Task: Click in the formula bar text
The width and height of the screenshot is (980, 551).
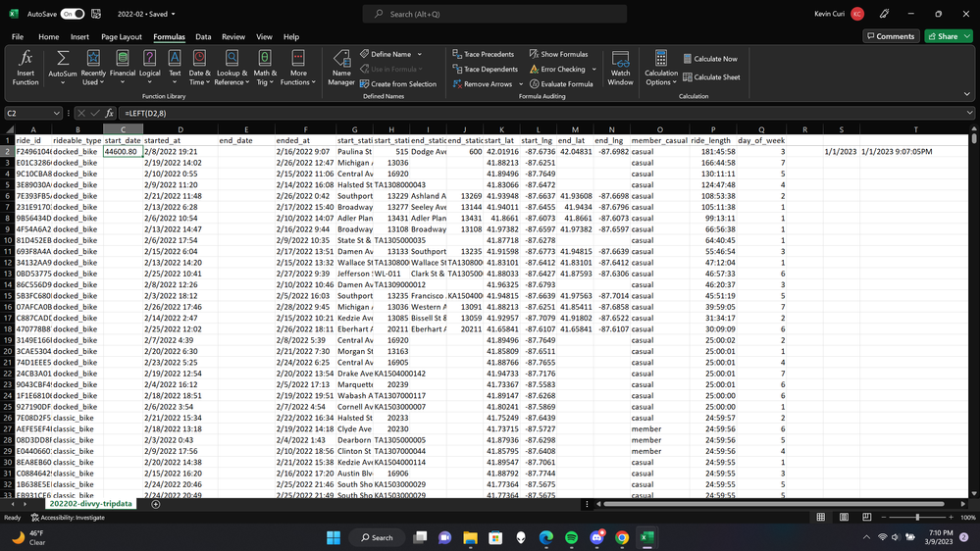Action: click(x=541, y=113)
